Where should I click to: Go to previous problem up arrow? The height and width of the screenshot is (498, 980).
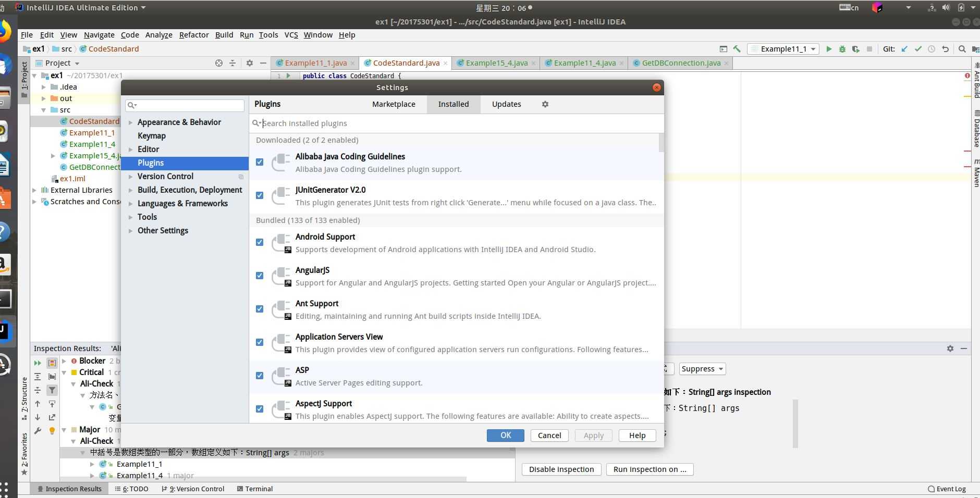[38, 404]
